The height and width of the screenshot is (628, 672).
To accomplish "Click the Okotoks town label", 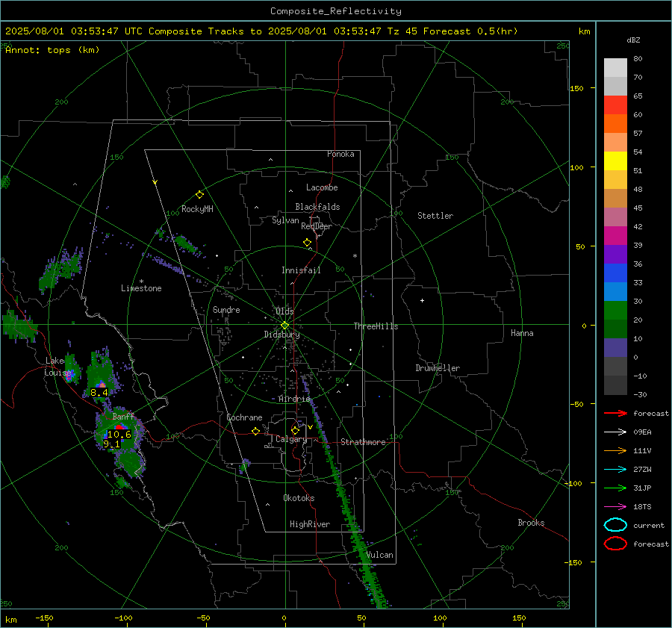I will click(x=299, y=498).
